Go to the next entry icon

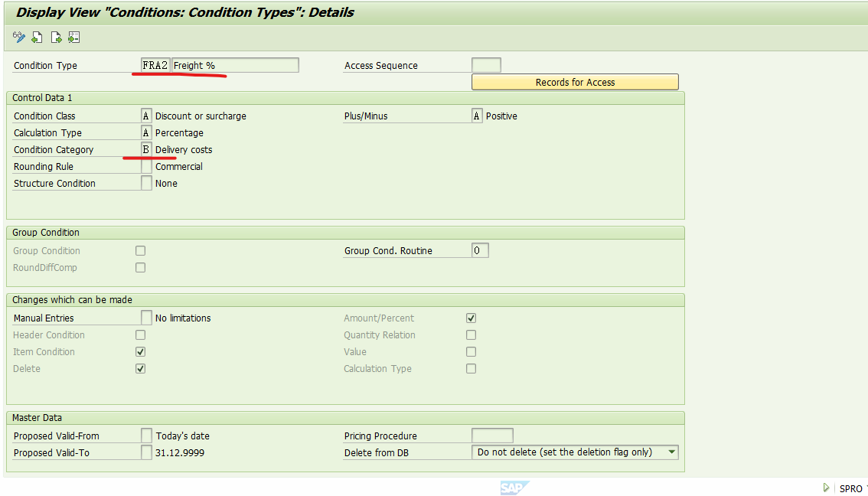[56, 38]
